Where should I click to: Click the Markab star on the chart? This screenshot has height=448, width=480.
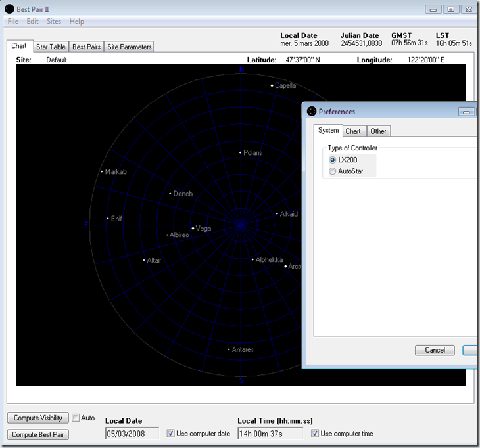tap(102, 171)
